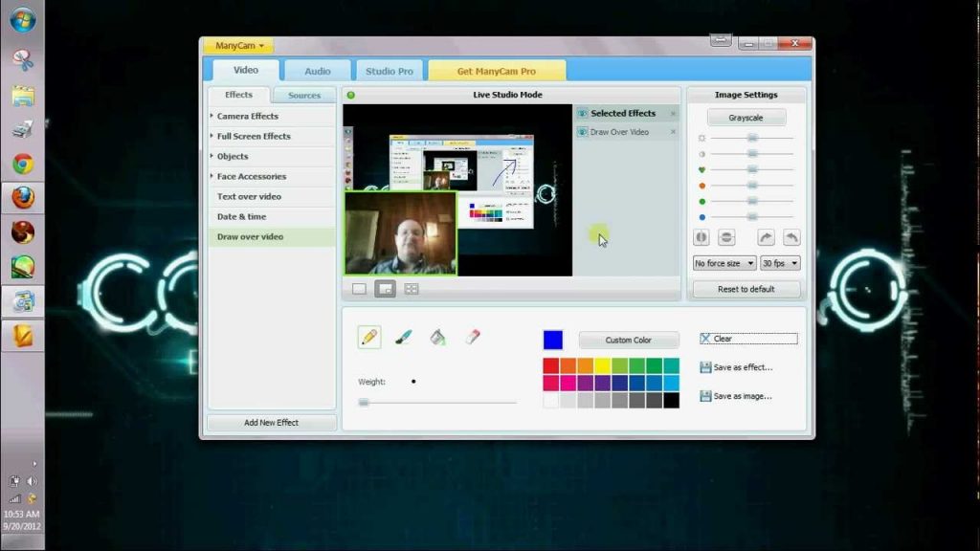Open the 30 fps frame rate dropdown

tap(781, 263)
